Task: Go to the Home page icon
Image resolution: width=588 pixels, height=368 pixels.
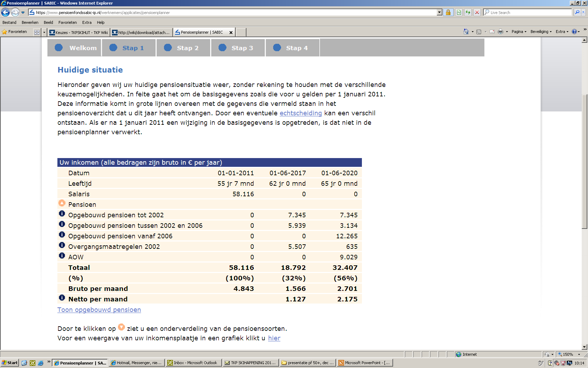Action: tap(466, 32)
